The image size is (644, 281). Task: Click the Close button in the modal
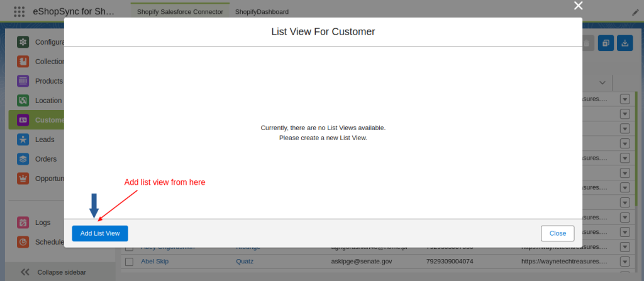click(557, 233)
